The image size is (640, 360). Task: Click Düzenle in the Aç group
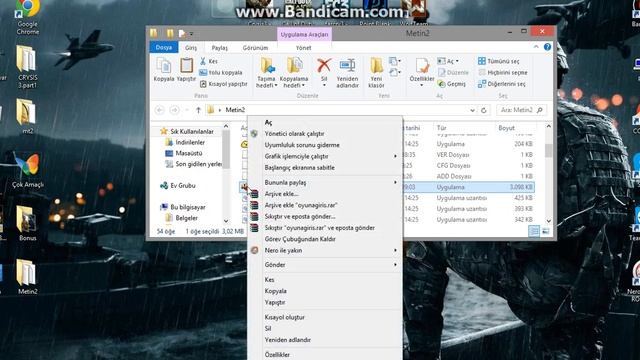pos(453,73)
